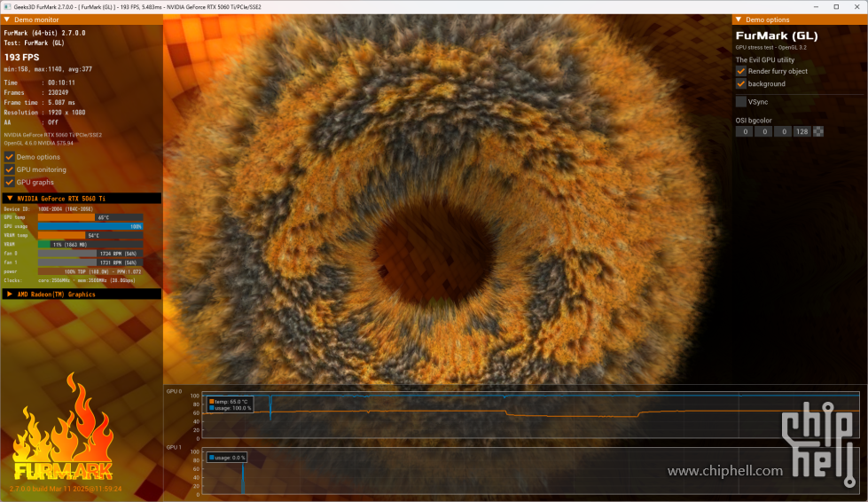
Task: Click the fan 1 bar showing 1731 RPM
Action: click(x=90, y=263)
